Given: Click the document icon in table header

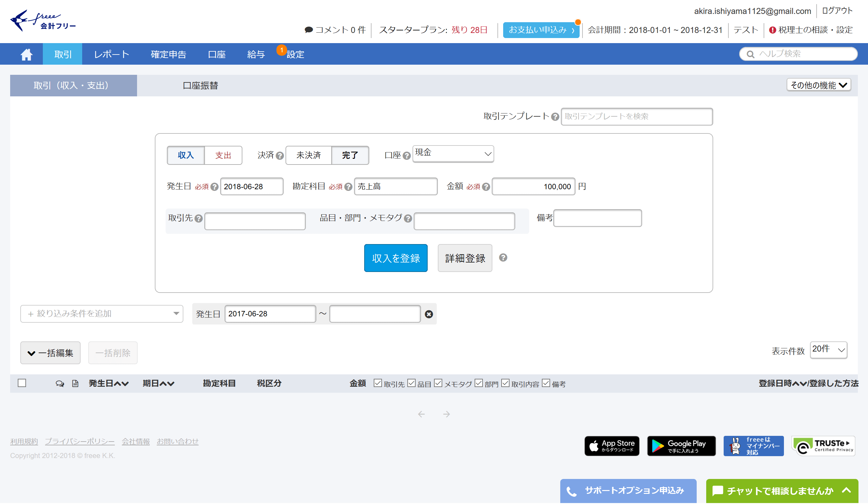Looking at the screenshot, I should point(75,384).
